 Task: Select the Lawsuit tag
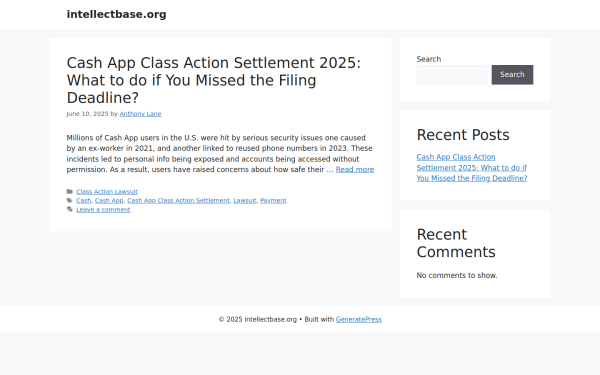pos(245,201)
